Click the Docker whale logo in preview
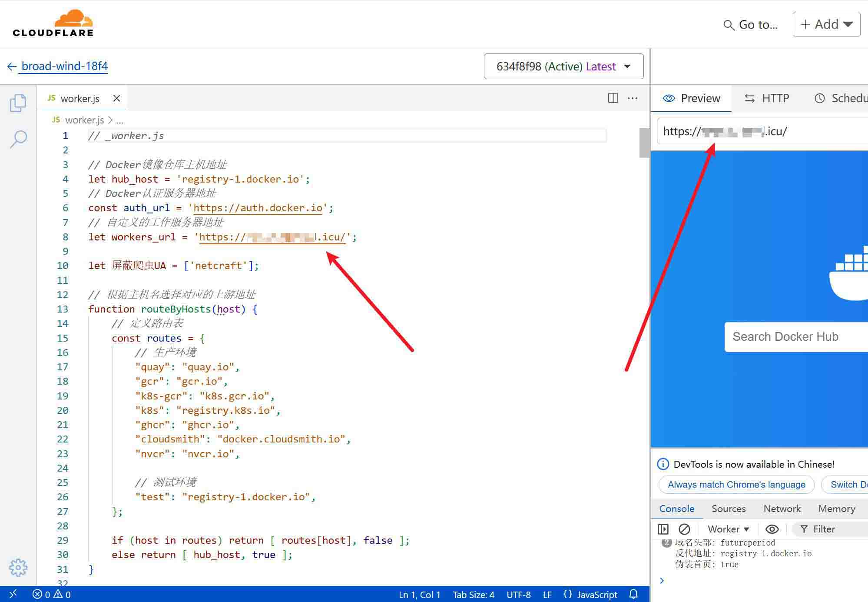The height and width of the screenshot is (602, 868). click(849, 273)
